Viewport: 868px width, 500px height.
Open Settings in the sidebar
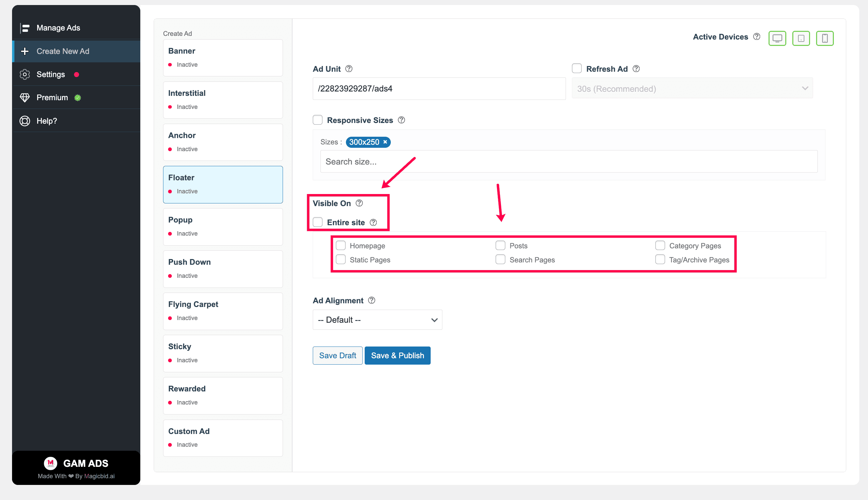76,74
